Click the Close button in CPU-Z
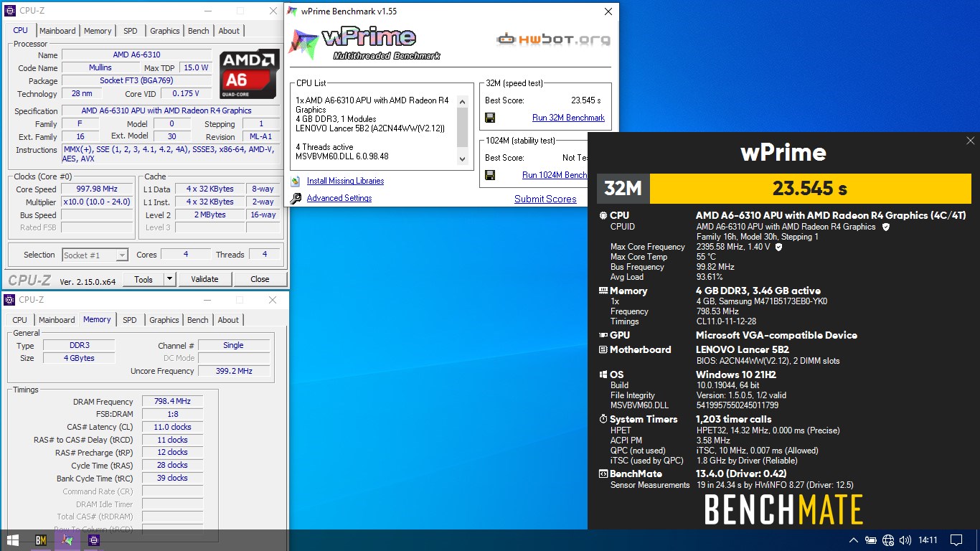980x551 pixels. pyautogui.click(x=260, y=279)
